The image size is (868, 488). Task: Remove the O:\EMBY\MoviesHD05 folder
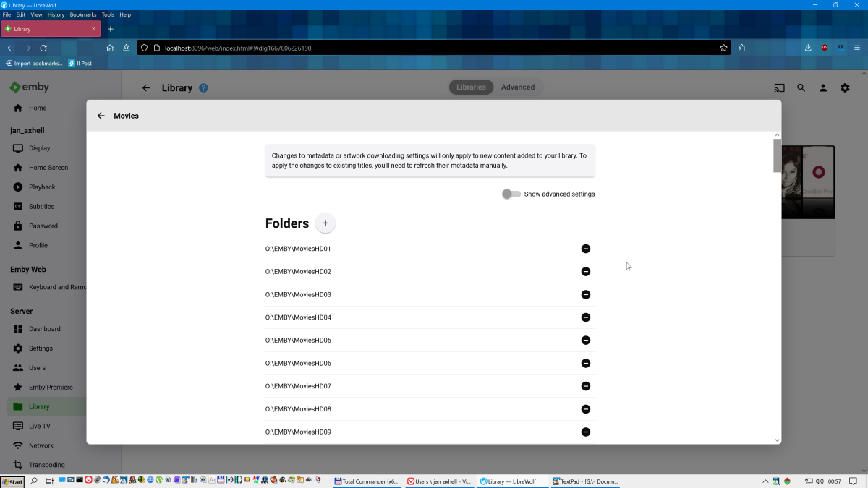586,341
